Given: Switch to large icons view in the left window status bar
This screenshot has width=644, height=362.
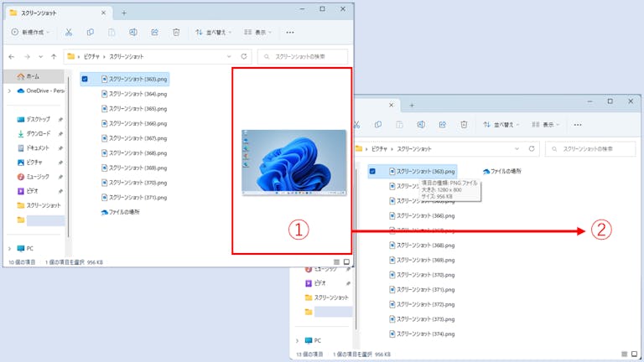Looking at the screenshot, I should (346, 262).
